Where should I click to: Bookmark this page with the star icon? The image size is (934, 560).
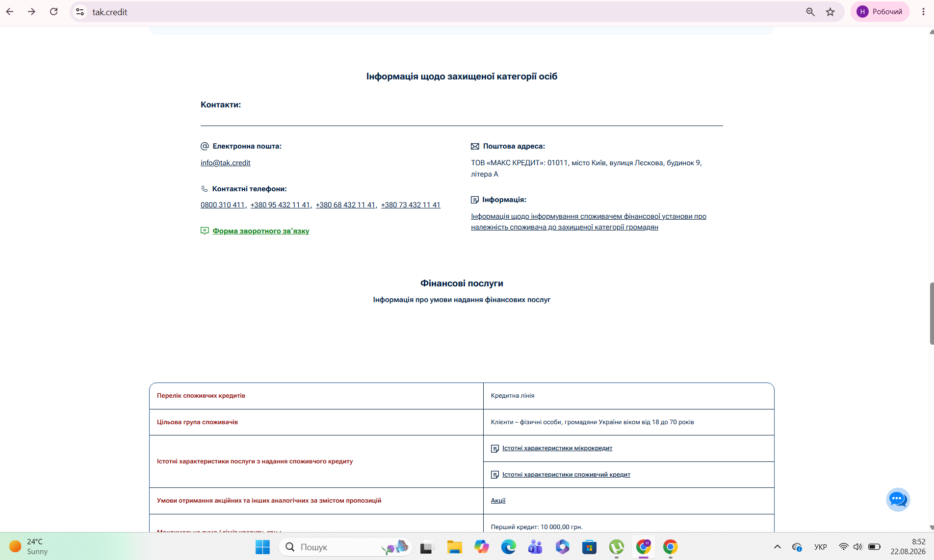[830, 12]
